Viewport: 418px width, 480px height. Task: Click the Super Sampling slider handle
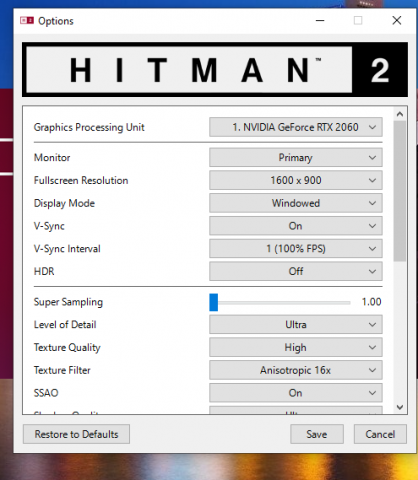coord(214,302)
